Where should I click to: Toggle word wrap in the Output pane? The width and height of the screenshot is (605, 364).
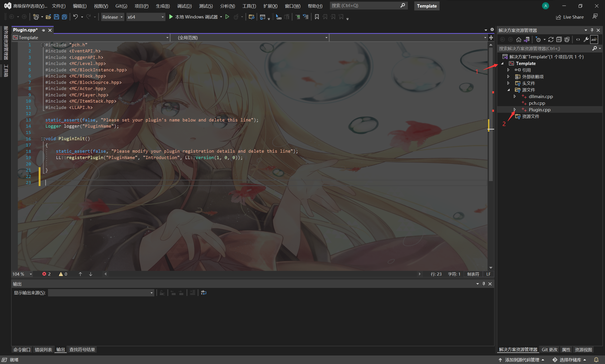[203, 293]
